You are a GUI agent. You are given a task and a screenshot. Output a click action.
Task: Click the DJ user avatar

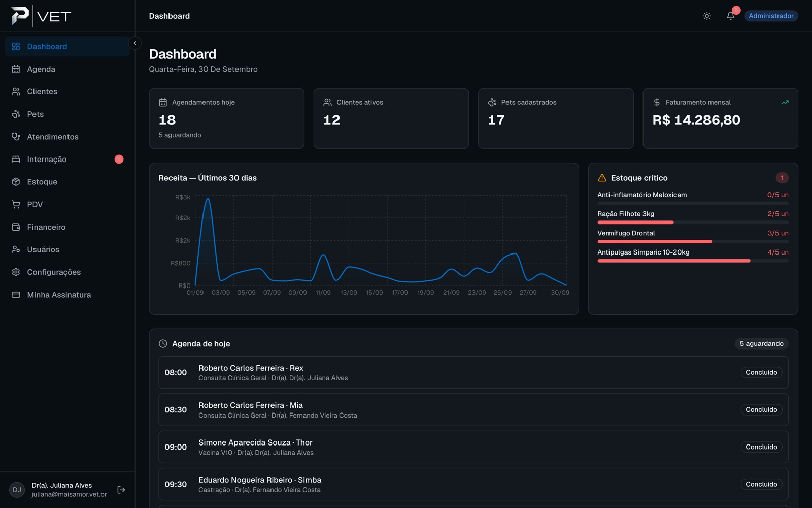17,490
